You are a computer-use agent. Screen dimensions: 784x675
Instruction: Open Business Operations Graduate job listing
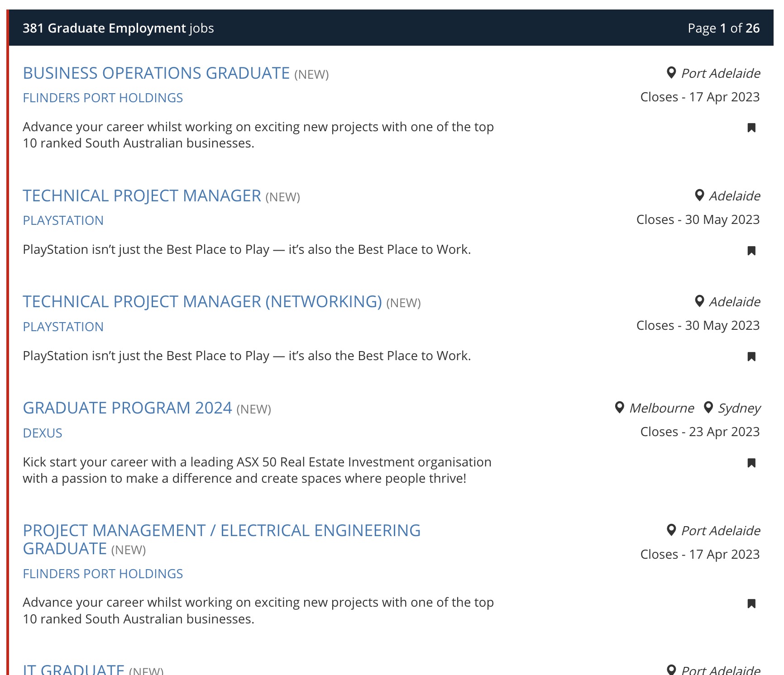pyautogui.click(x=156, y=73)
